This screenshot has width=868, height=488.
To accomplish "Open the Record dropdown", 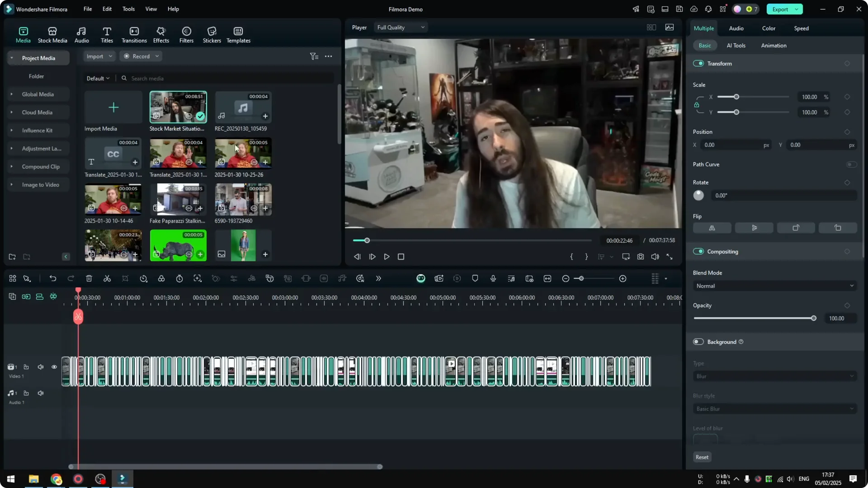I will pos(141,56).
